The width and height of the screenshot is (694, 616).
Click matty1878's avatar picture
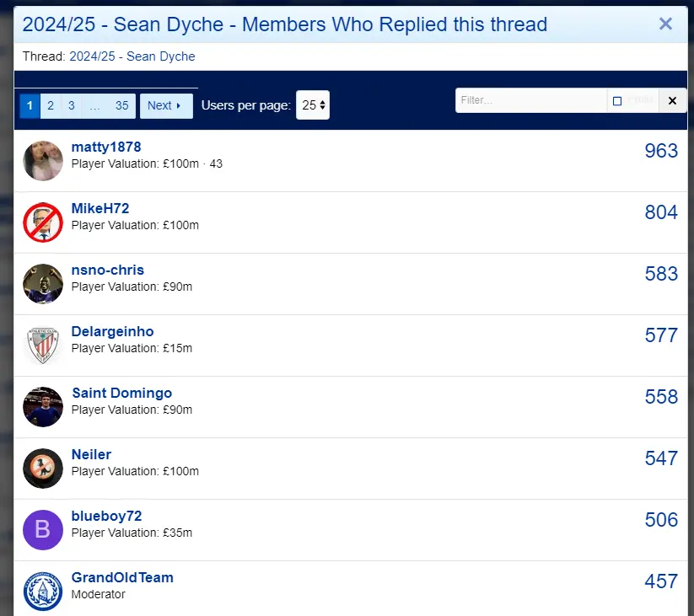(43, 161)
